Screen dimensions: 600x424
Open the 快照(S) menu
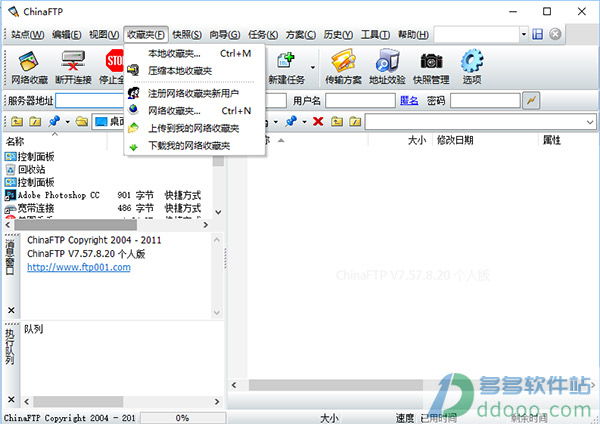pyautogui.click(x=187, y=35)
